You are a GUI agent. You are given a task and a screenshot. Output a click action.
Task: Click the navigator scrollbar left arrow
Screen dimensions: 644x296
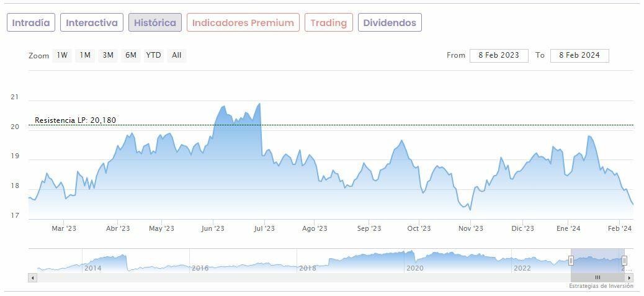pyautogui.click(x=32, y=277)
